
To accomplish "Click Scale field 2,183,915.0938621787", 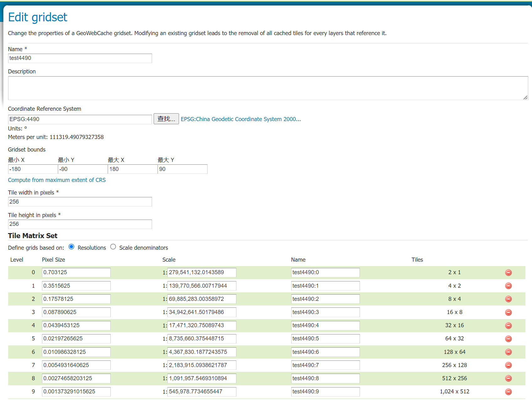I will (202, 365).
